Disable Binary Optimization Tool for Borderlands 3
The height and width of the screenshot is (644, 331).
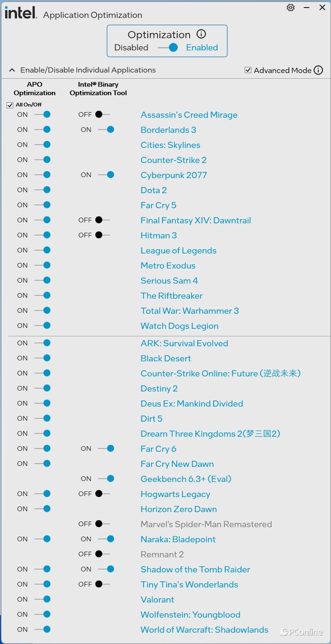tap(106, 130)
